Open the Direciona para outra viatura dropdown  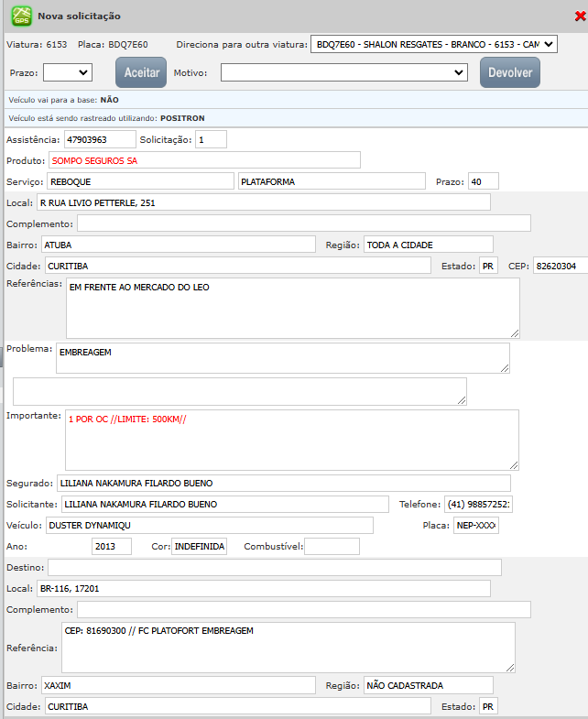(x=433, y=44)
